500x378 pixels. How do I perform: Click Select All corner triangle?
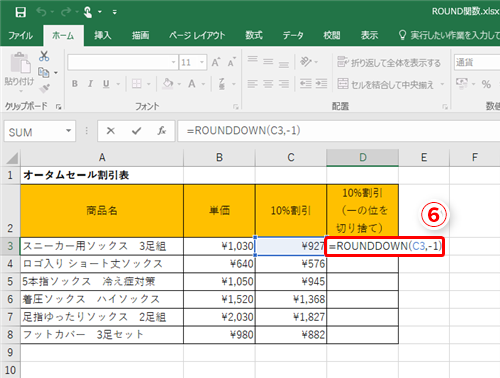12,158
